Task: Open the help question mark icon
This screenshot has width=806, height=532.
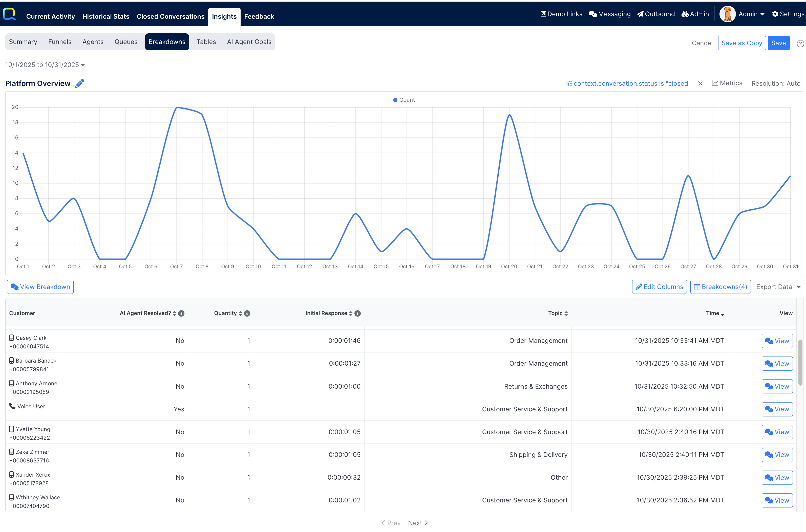Action: pyautogui.click(x=800, y=43)
